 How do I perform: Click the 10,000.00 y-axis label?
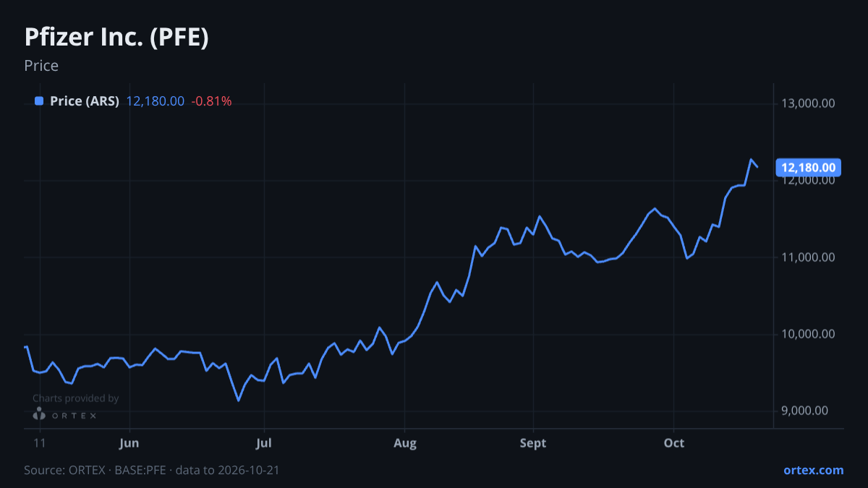coord(809,334)
